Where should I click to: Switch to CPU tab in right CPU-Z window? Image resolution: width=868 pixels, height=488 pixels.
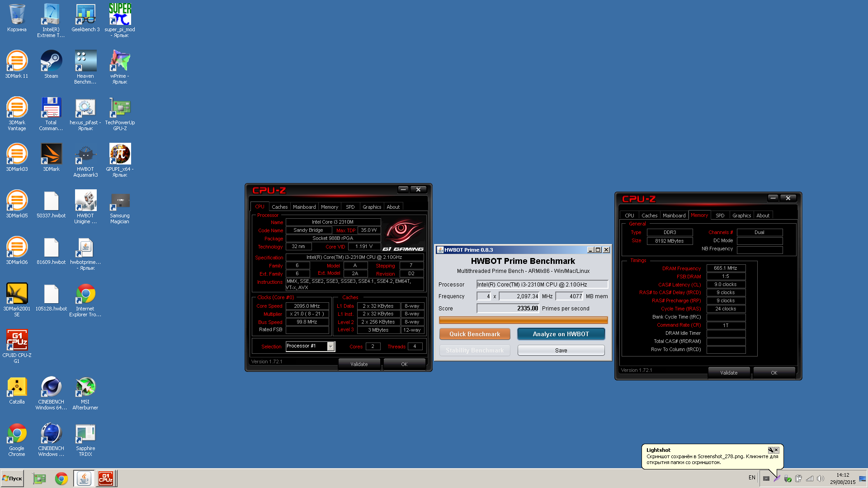(629, 216)
